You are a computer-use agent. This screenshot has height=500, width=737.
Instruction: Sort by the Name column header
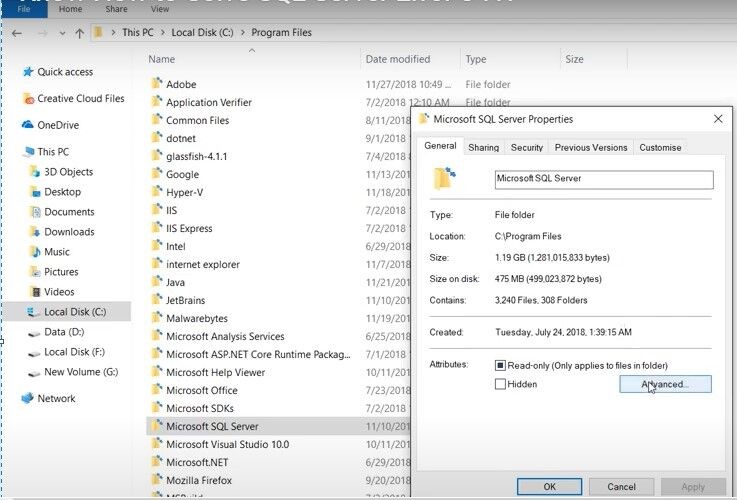pos(162,59)
